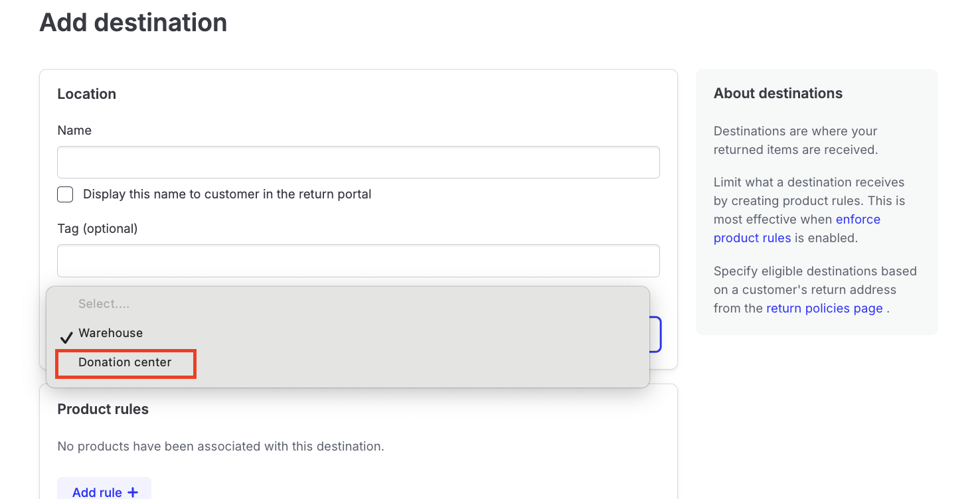Click the About destinations panel heading
The height and width of the screenshot is (499, 980).
778,94
